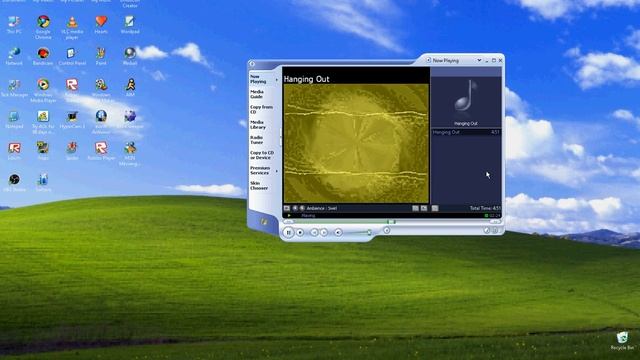Click the round menu button at player's top-left
Screen dimensions: 640x360
pos(252,64)
